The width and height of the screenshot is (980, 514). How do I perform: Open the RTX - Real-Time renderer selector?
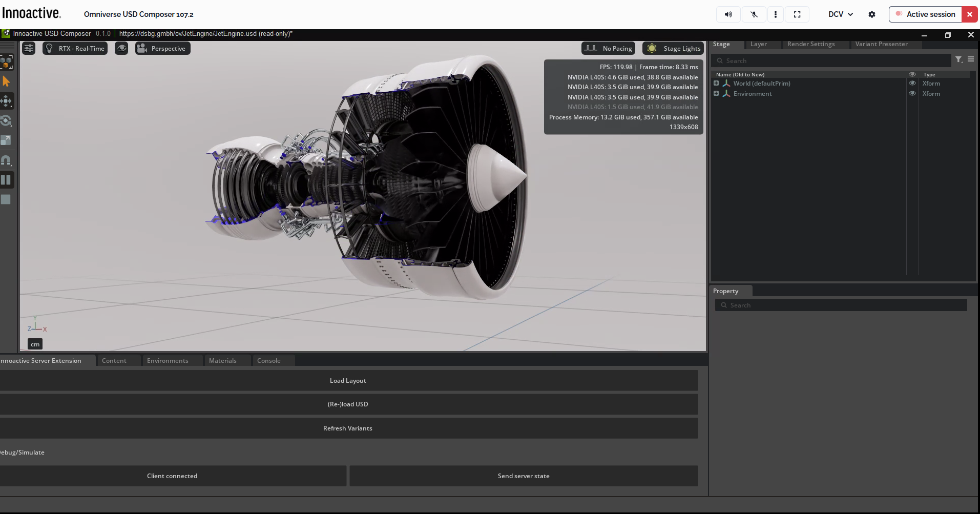point(75,48)
